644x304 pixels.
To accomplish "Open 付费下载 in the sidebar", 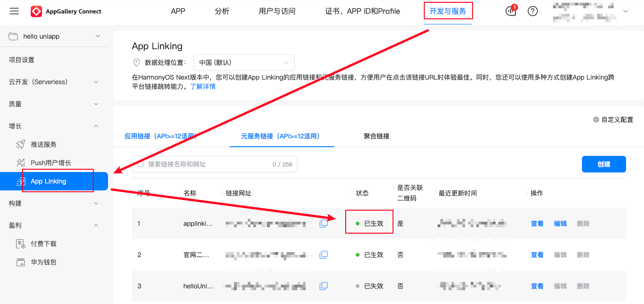I will [x=44, y=244].
